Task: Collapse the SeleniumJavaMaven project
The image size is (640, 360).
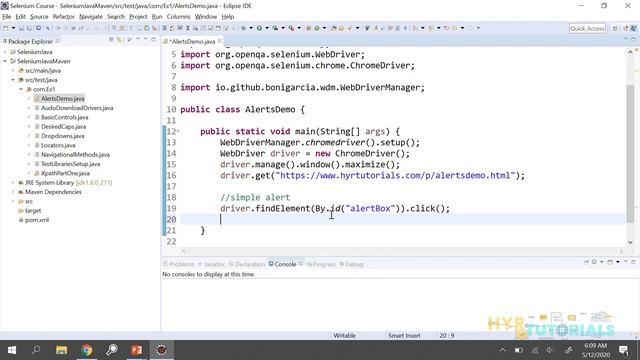Action: 5,61
